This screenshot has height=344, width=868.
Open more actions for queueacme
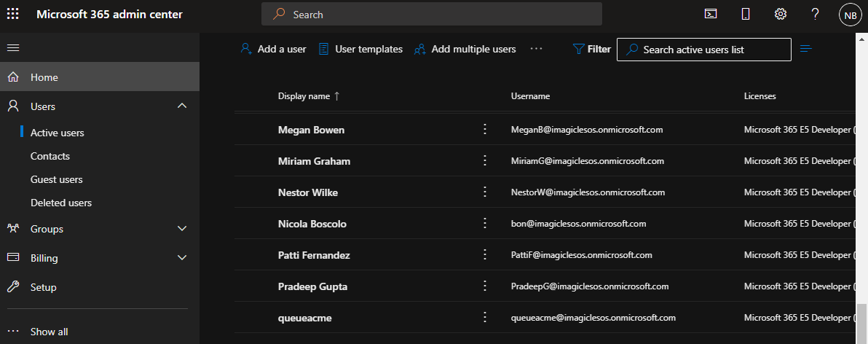coord(484,317)
